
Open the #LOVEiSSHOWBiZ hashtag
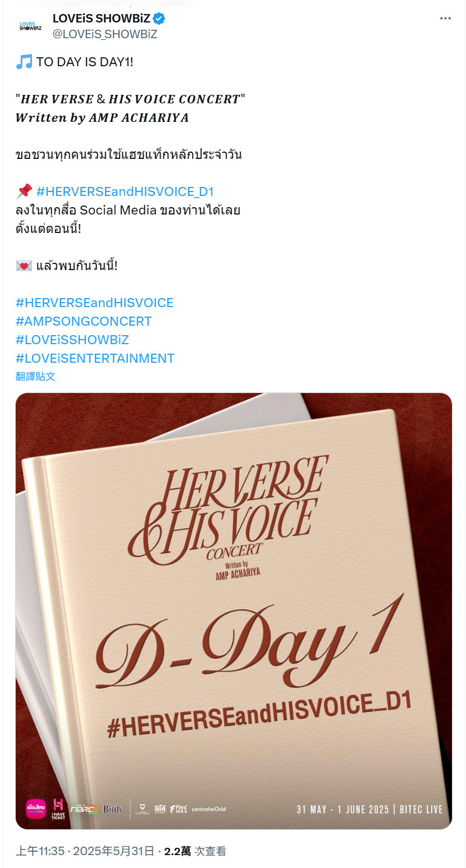[72, 340]
